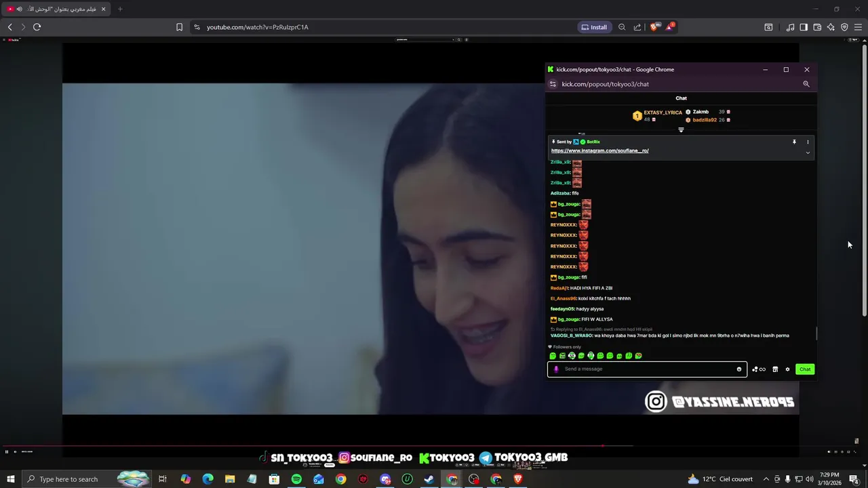This screenshot has width=868, height=488.
Task: Click Brave Shields lion icon
Action: click(x=654, y=27)
